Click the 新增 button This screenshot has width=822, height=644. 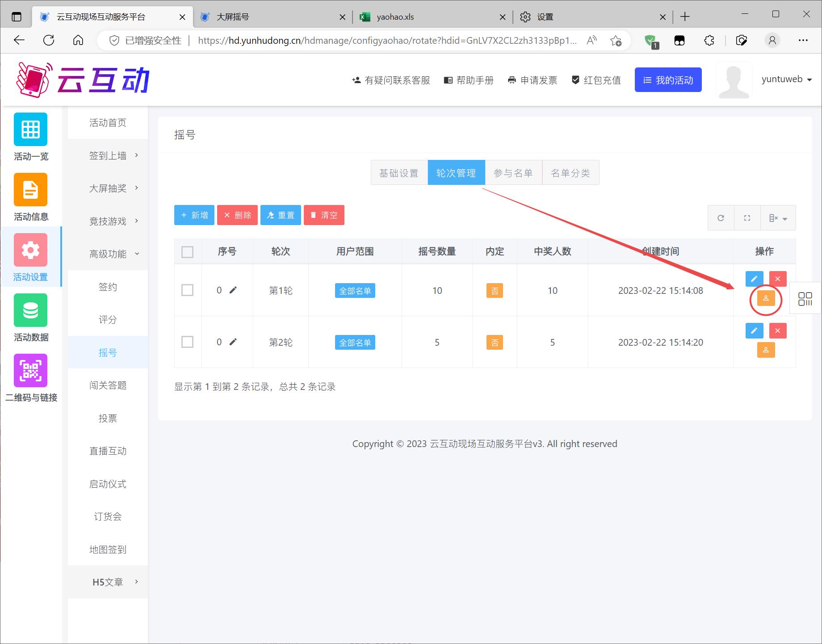pos(194,215)
